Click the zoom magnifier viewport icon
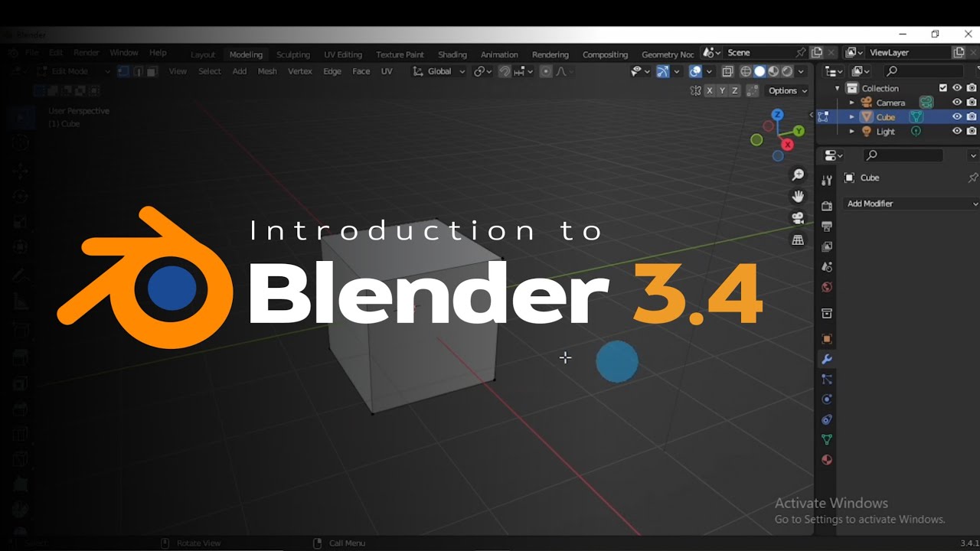 pyautogui.click(x=798, y=175)
